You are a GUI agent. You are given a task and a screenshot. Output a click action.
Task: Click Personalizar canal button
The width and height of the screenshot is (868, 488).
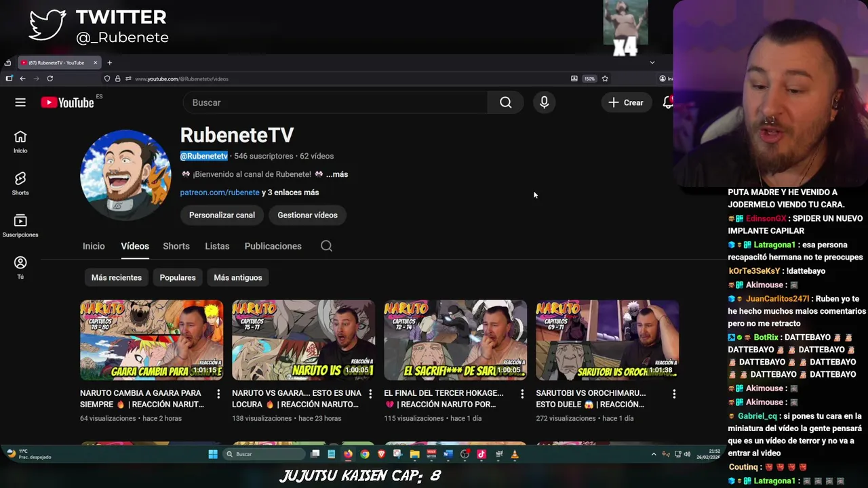[x=222, y=215]
